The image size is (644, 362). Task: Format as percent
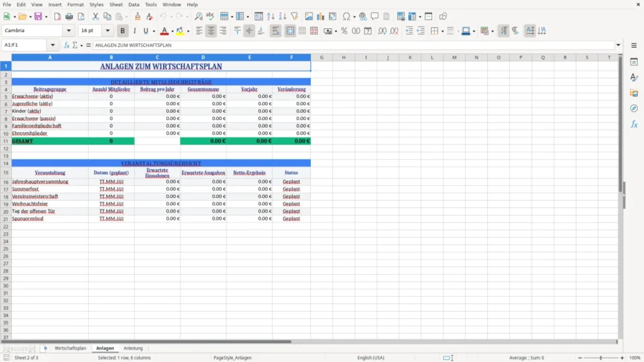point(344,31)
